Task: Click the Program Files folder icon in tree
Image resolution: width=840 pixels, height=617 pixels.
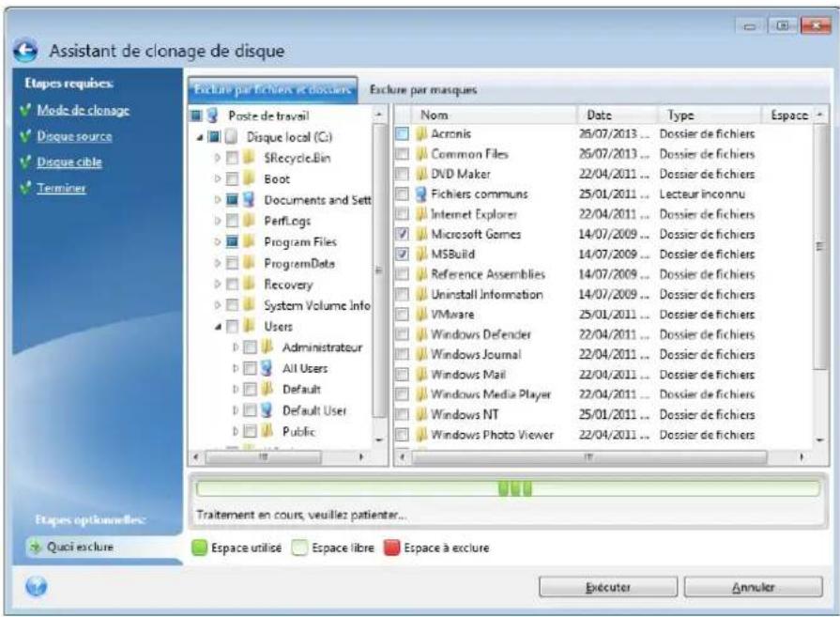Action: point(249,241)
